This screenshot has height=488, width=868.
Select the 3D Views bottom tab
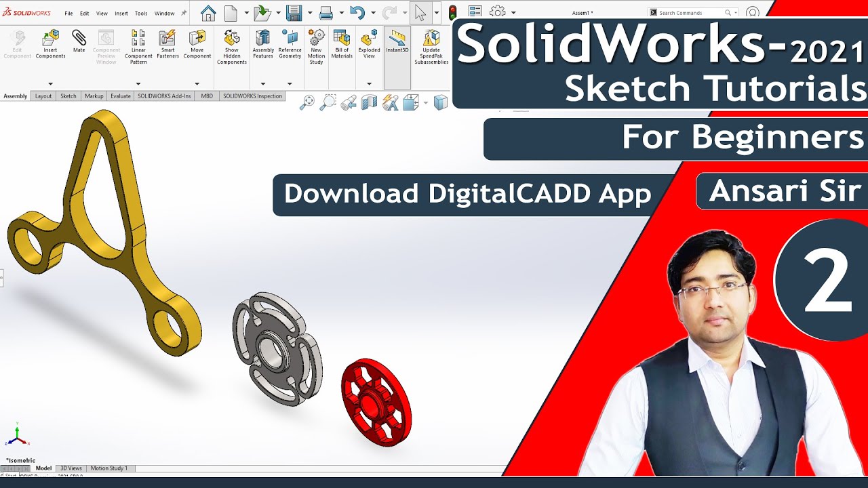(71, 468)
